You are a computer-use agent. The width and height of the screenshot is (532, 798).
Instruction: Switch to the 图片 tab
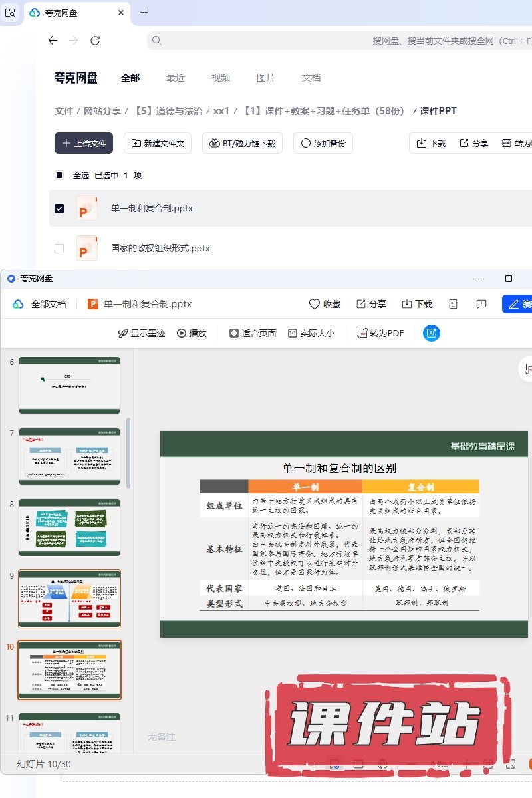(x=266, y=78)
